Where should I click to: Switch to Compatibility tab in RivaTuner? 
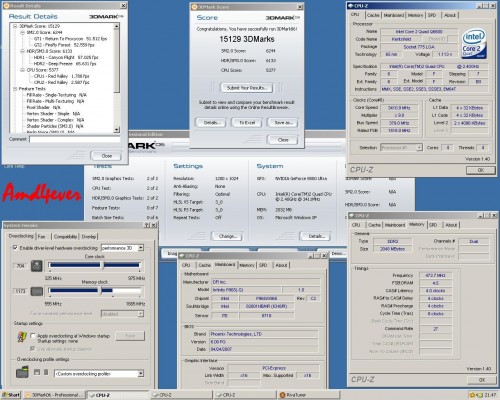coord(65,236)
